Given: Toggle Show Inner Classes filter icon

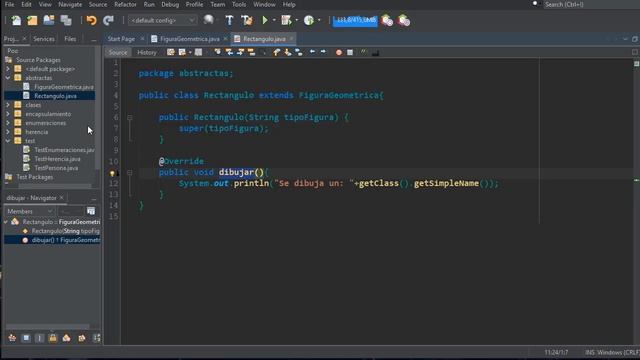Looking at the screenshot, I should pyautogui.click(x=67, y=338).
